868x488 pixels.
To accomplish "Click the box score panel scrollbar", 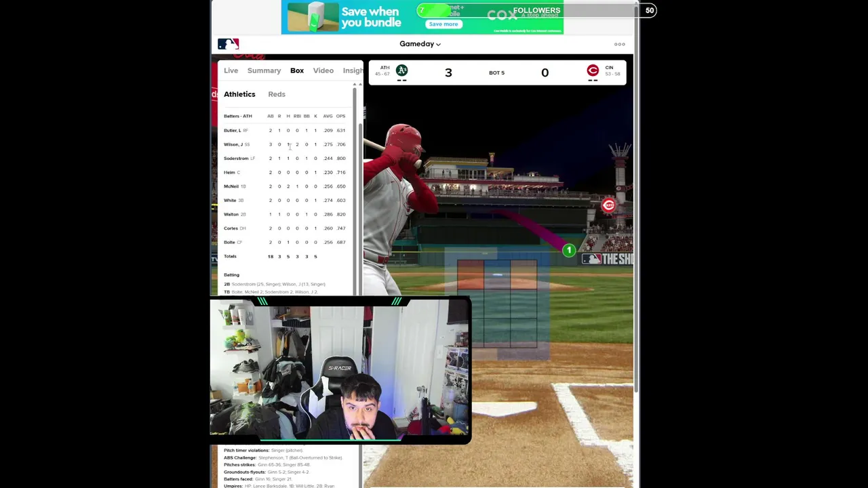I will tap(354, 190).
